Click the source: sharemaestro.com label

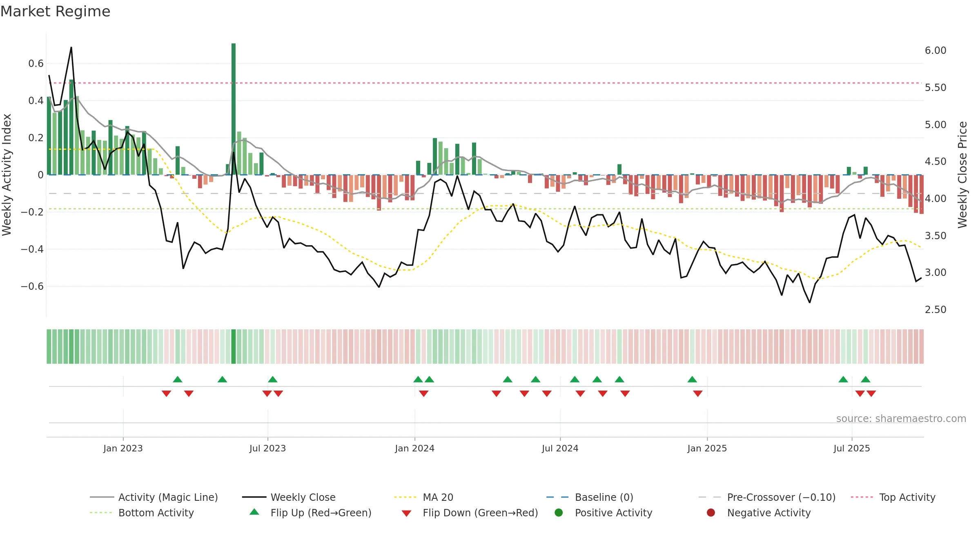coord(901,418)
